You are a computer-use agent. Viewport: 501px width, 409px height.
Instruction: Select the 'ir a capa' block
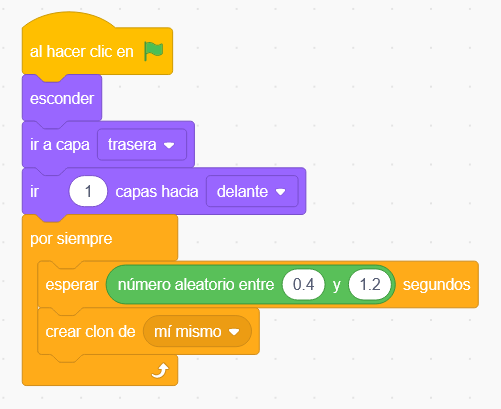pos(60,145)
